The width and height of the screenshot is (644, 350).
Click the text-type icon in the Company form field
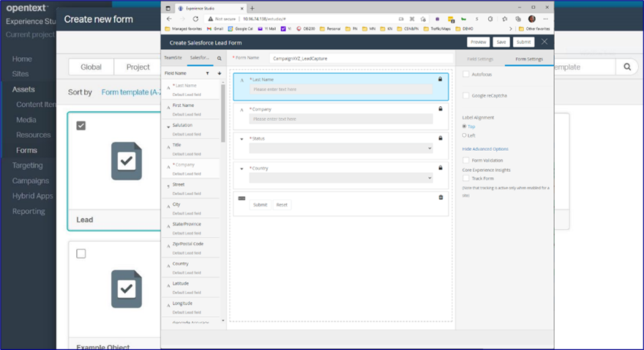coord(241,110)
